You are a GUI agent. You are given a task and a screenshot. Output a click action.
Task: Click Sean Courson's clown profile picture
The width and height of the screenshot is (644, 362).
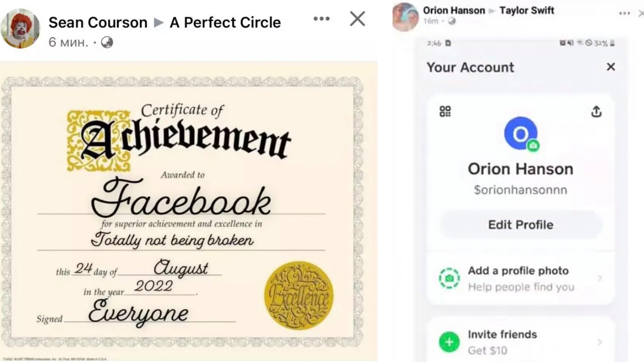pos(20,28)
